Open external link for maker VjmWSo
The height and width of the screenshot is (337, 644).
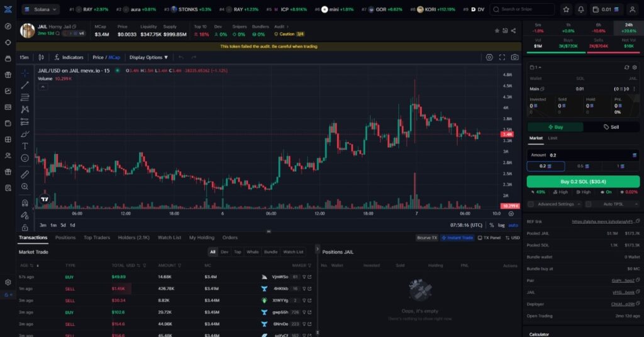pos(309,277)
